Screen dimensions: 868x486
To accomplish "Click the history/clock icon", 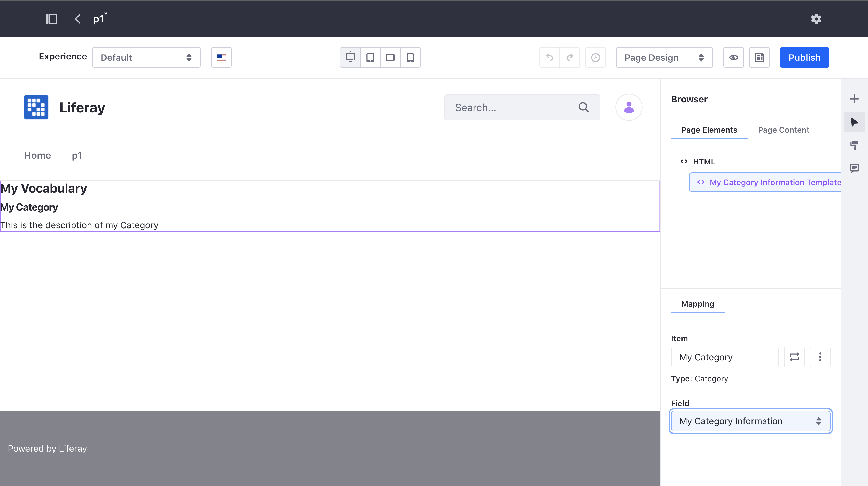I will [x=595, y=57].
